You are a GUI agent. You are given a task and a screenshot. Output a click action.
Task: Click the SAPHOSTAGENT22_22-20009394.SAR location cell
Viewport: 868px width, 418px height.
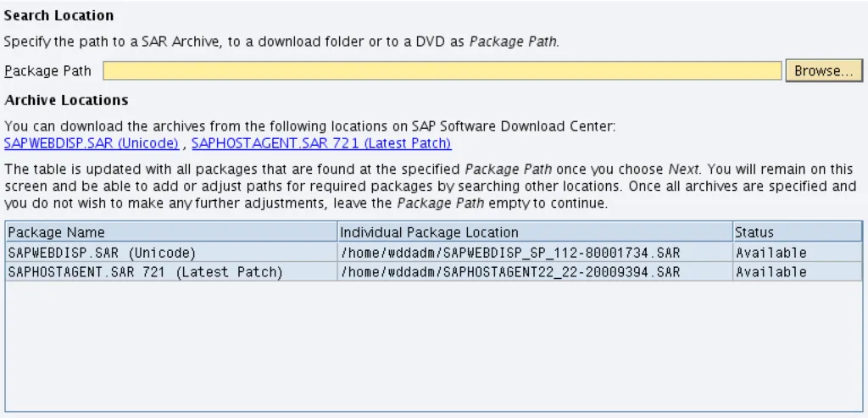click(510, 272)
